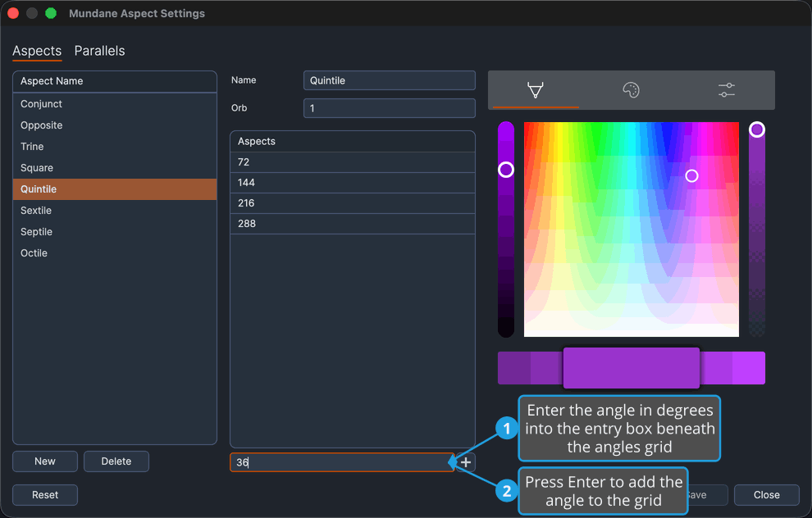The image size is (812, 518).
Task: Select the 72 degree angle row
Action: click(x=352, y=162)
